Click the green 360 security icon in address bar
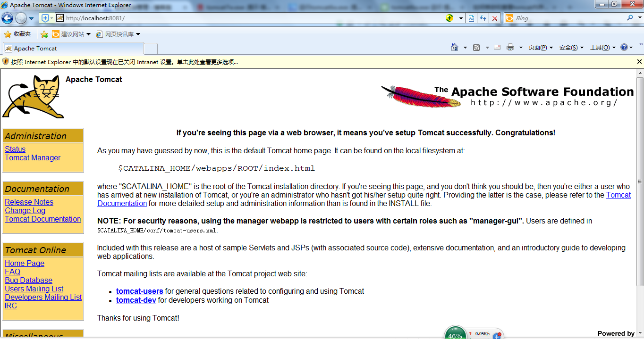644x339 pixels. pos(449,18)
